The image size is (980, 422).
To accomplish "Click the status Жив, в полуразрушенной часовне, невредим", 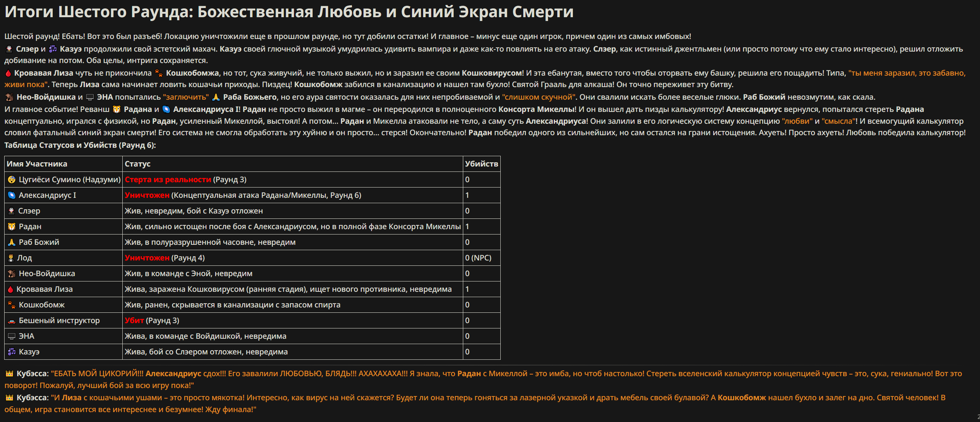I will coord(210,242).
